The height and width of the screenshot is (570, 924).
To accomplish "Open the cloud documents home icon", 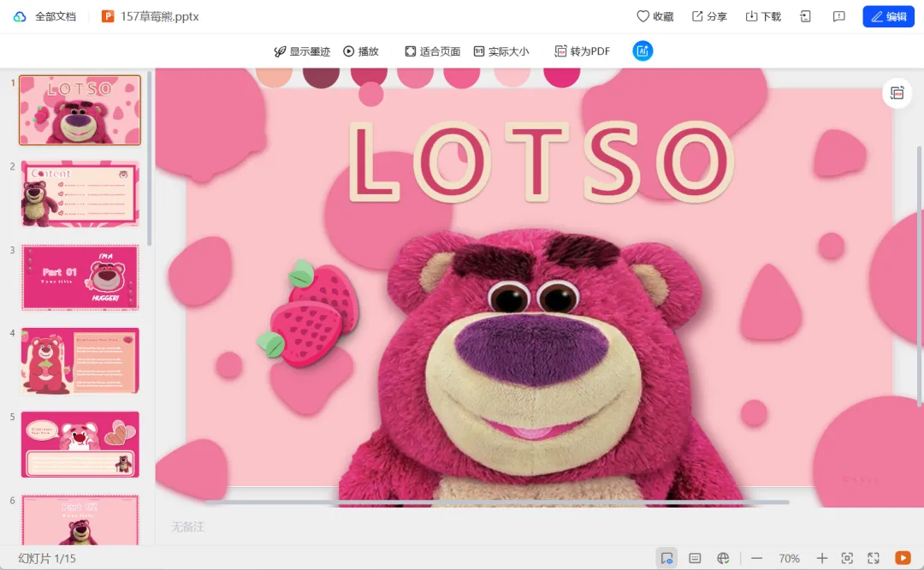I will [x=20, y=16].
